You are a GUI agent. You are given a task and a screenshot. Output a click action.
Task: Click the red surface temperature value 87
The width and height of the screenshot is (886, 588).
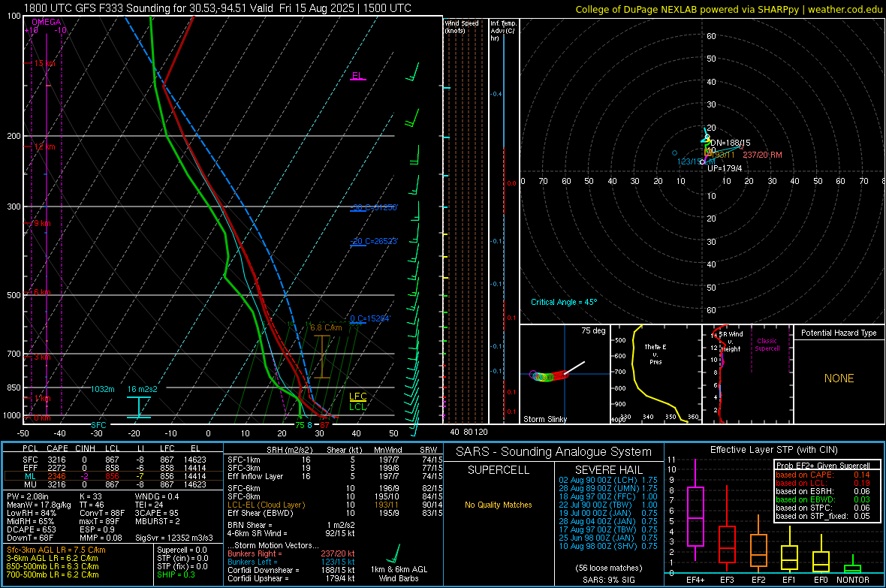(x=324, y=425)
